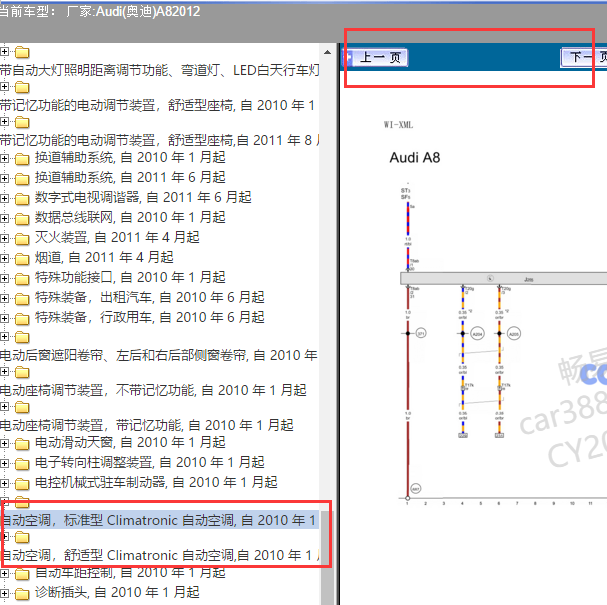Click folder icon of 电子转向柱调整装置 entry

22,464
